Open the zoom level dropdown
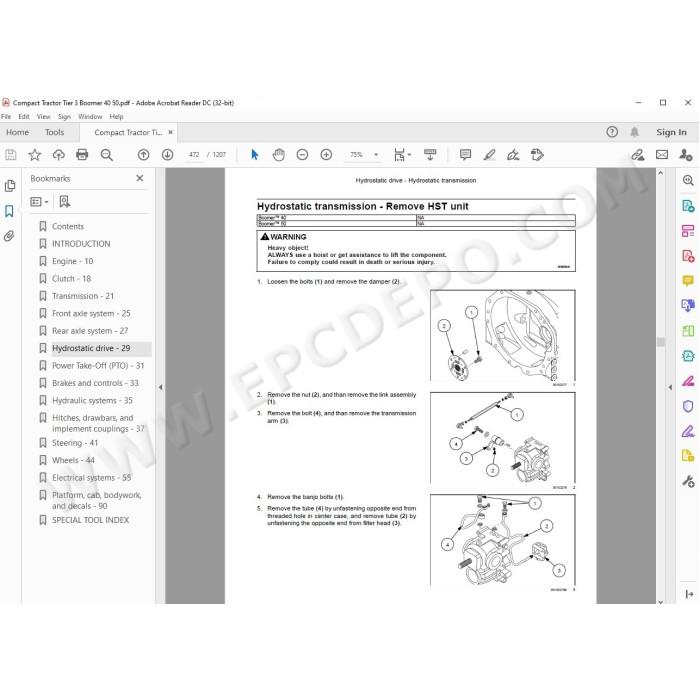Screen dimensions: 700x700 coord(376,155)
